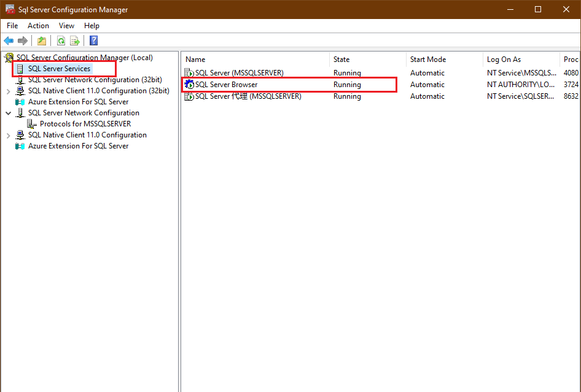The width and height of the screenshot is (581, 392).
Task: Open the Action menu
Action: pyautogui.click(x=38, y=26)
